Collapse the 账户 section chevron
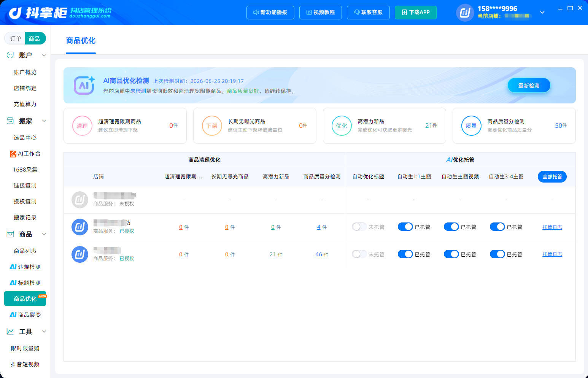Viewport: 588px width, 378px height. tap(44, 55)
